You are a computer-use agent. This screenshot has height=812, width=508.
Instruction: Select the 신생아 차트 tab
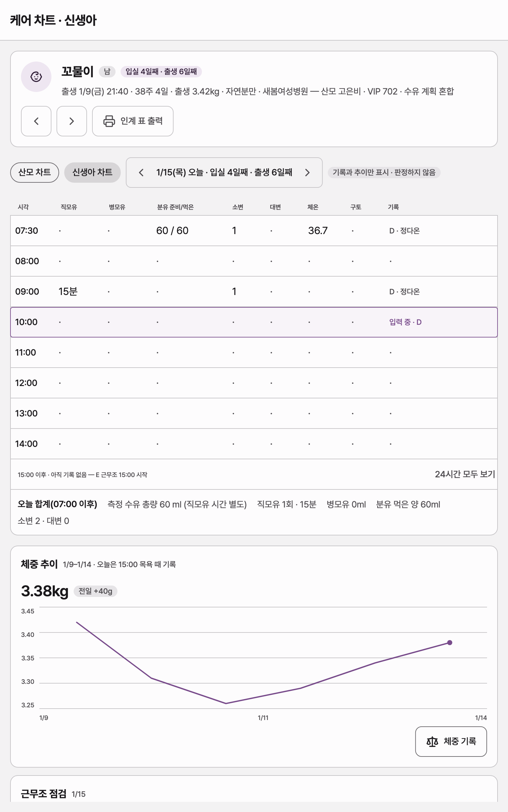[x=92, y=173]
